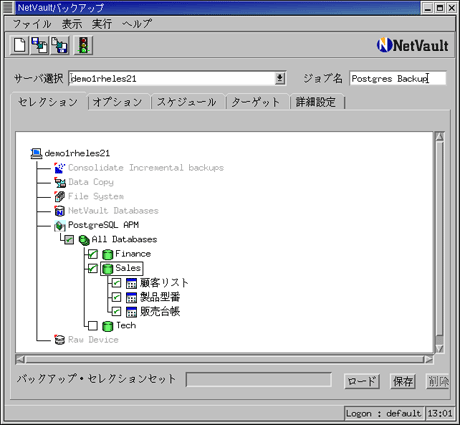Click the Raw Device label
The height and width of the screenshot is (425, 460).
click(93, 340)
